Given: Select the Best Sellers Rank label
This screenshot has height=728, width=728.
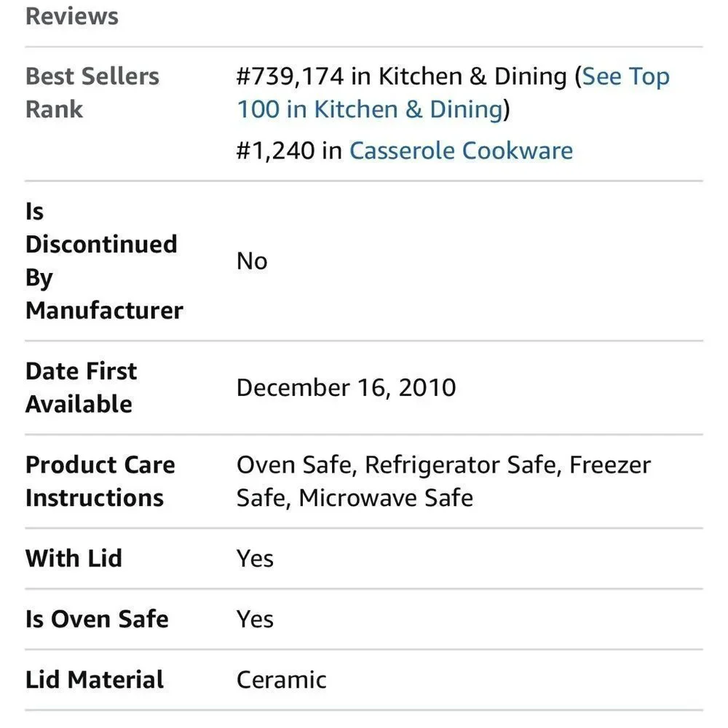Looking at the screenshot, I should pyautogui.click(x=92, y=92).
